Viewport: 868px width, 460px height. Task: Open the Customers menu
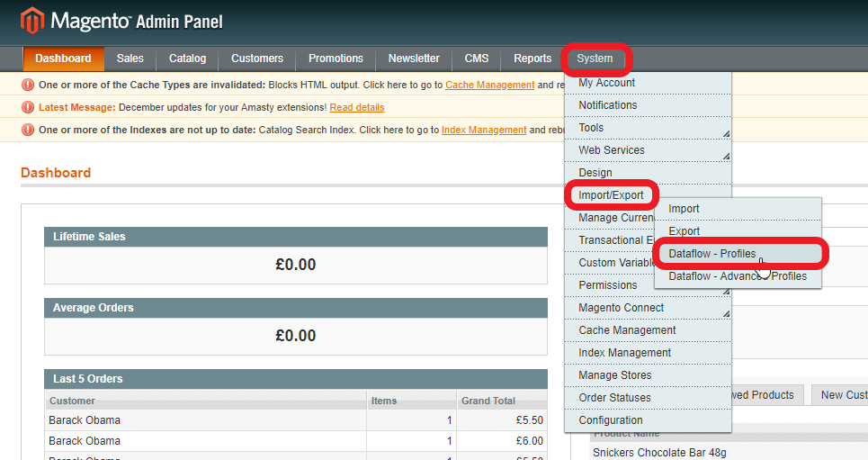[257, 59]
